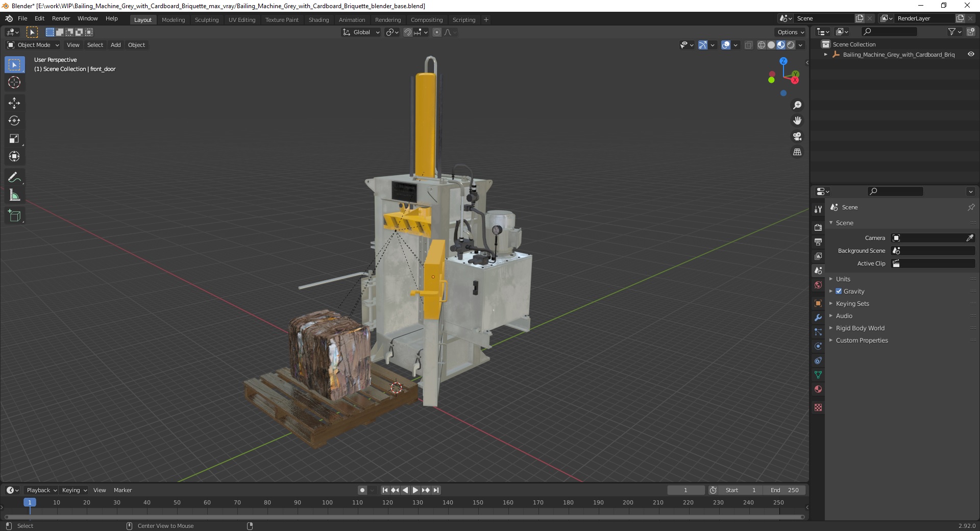
Task: Jump to the animation end frame
Action: click(x=436, y=490)
